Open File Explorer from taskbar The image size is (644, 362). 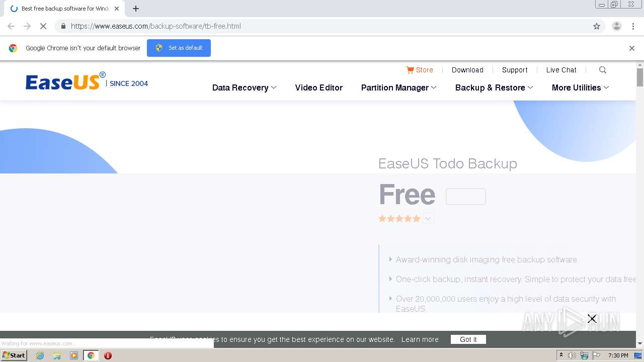pos(57,355)
